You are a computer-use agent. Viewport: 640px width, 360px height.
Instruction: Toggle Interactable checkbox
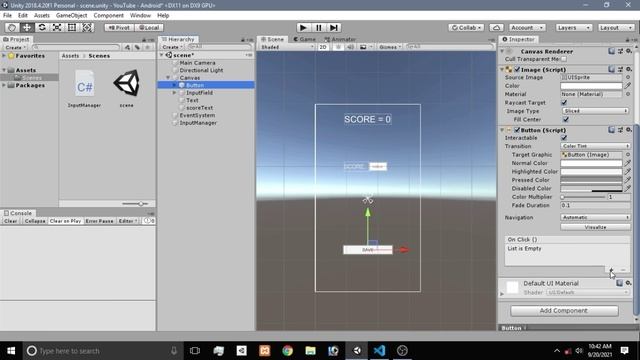tap(564, 138)
